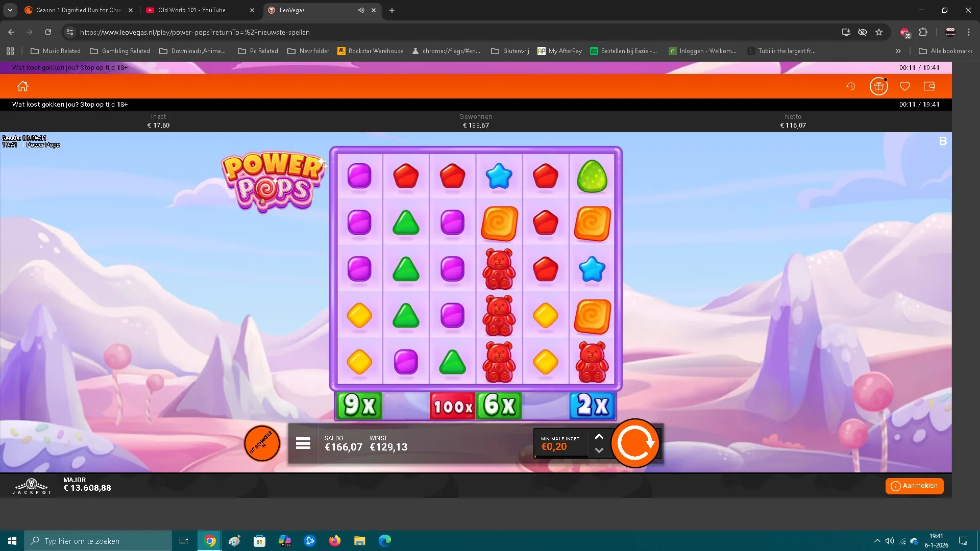Open File Explorer from taskbar
The width and height of the screenshot is (980, 551).
click(360, 541)
